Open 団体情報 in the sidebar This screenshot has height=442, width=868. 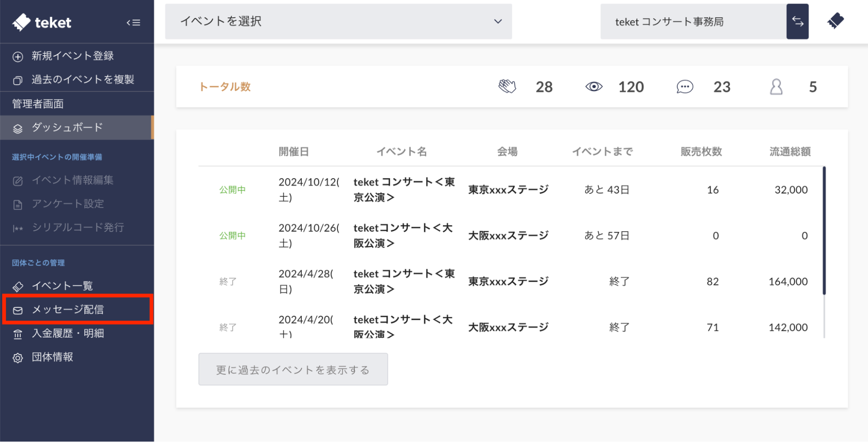tap(77, 357)
